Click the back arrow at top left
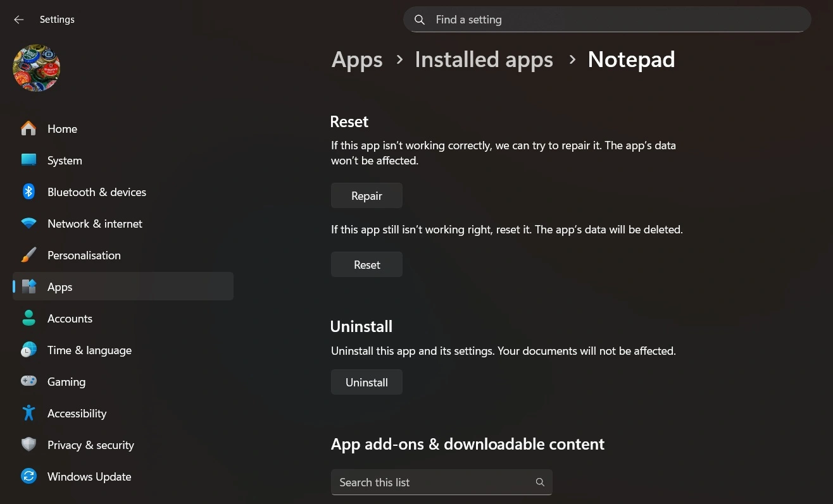The width and height of the screenshot is (833, 504). pyautogui.click(x=18, y=19)
